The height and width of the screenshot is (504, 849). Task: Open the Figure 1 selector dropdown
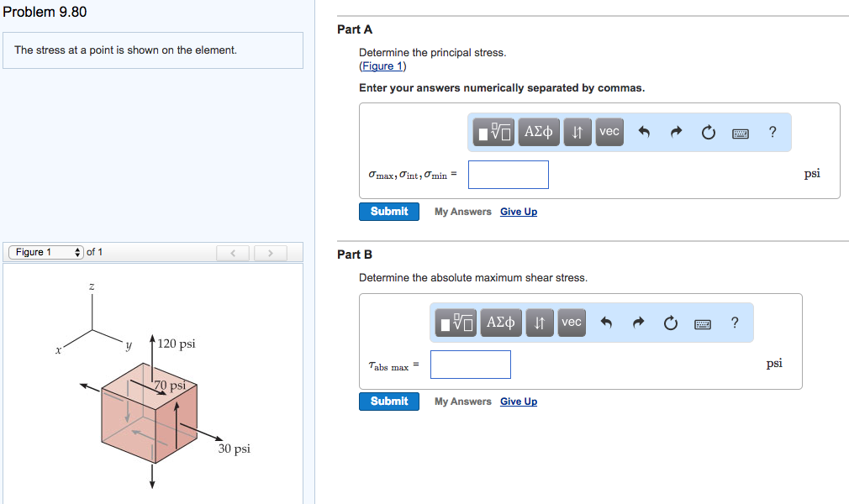(46, 252)
